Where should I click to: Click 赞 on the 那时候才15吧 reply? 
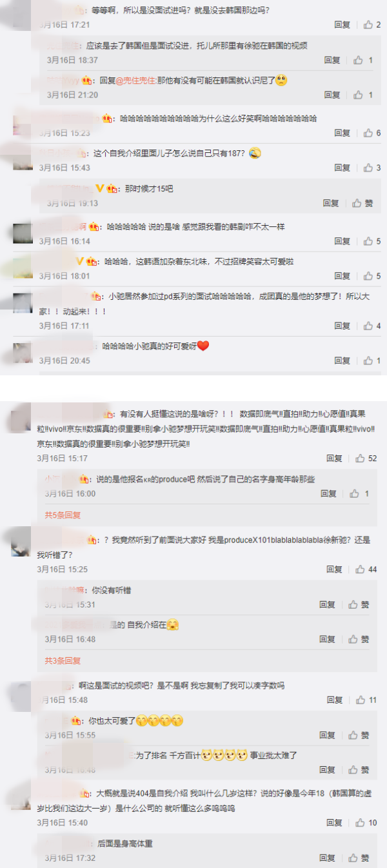point(362,203)
